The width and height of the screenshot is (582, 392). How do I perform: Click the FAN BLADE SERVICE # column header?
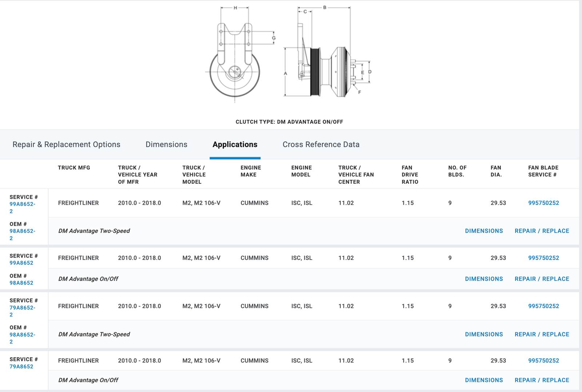click(543, 171)
